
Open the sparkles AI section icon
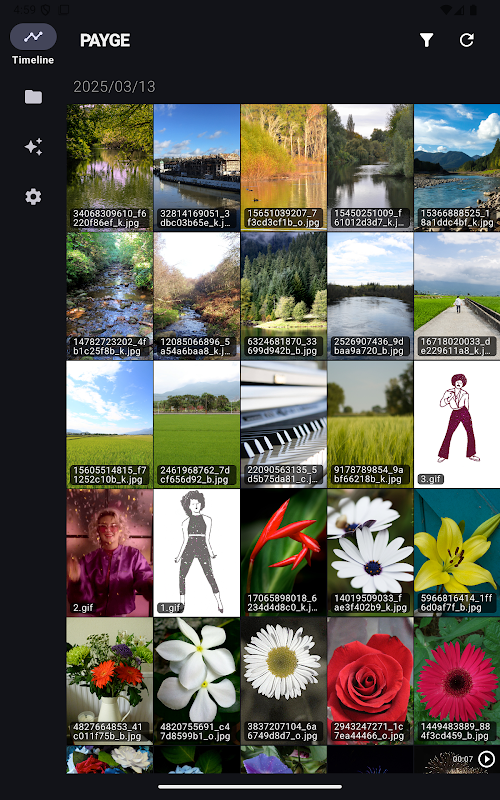click(x=33, y=147)
